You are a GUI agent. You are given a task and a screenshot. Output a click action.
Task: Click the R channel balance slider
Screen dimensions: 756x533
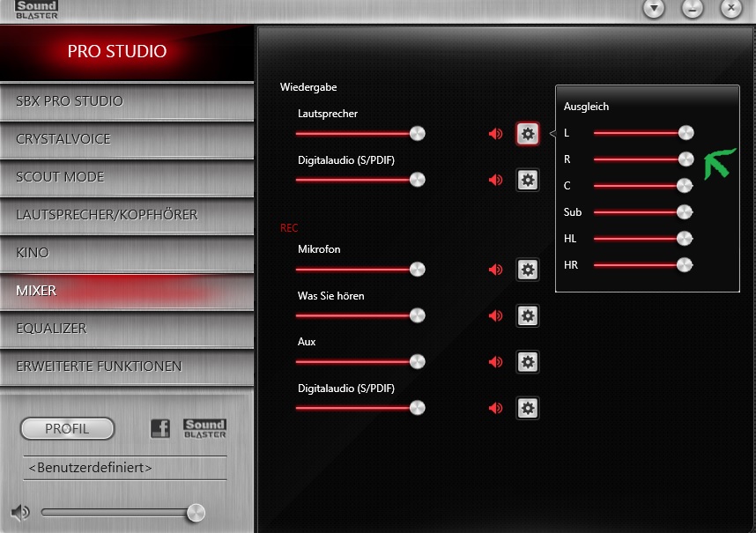point(644,159)
